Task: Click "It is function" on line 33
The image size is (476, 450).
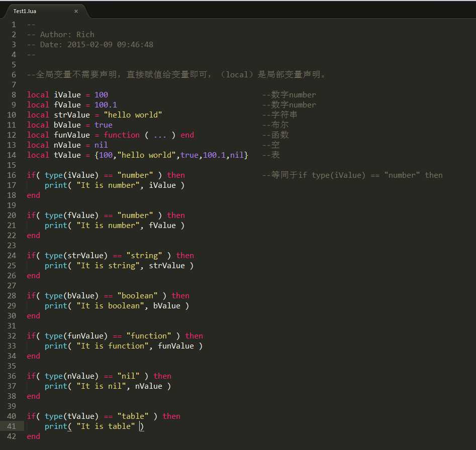Action: 112,346
